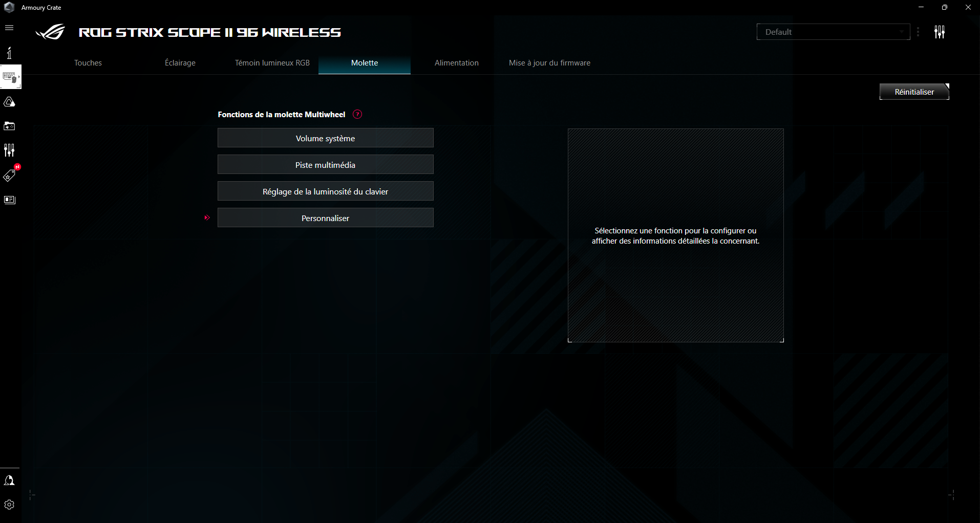Click the function information panel message
Viewport: 980px width, 523px height.
675,236
